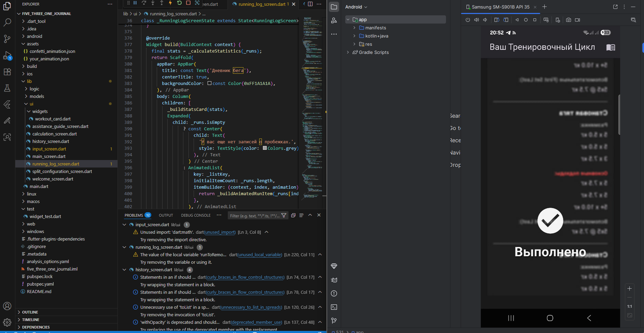Image resolution: width=644 pixels, height=333 pixels.
Task: Click the debug Step Out button
Action: (x=162, y=3)
